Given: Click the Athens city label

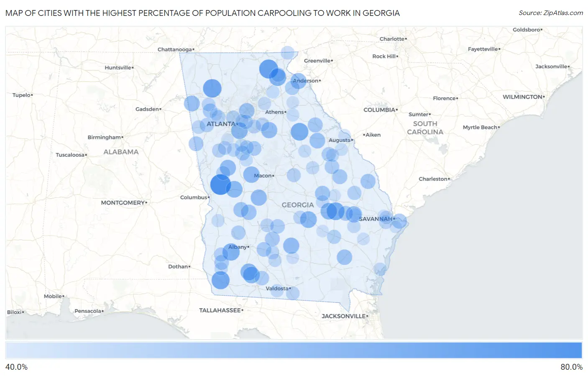Looking at the screenshot, I should [x=274, y=112].
